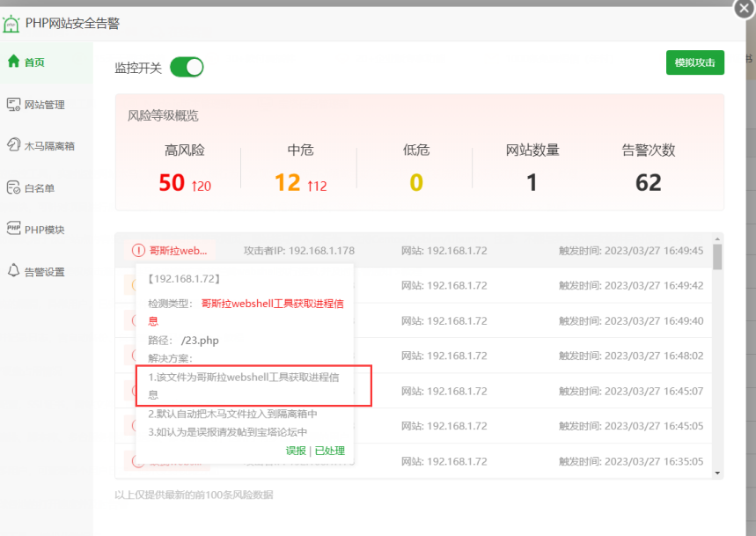Click the high risk count 50

[172, 182]
